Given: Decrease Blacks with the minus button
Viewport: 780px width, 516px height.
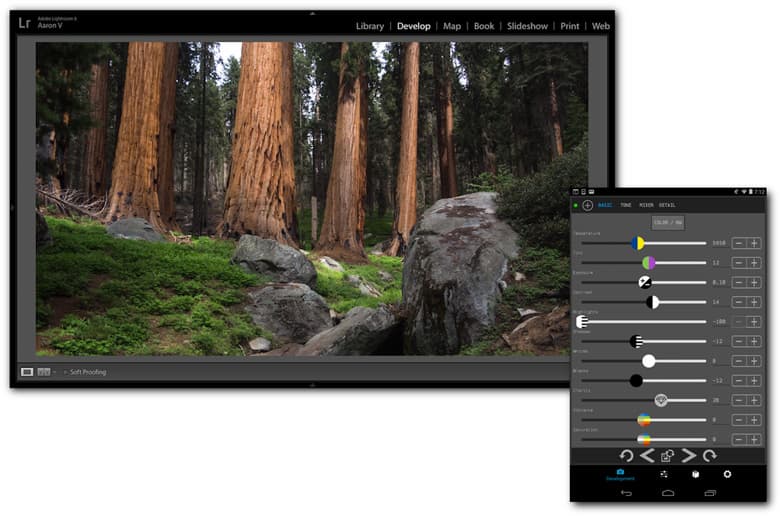Looking at the screenshot, I should point(739,381).
